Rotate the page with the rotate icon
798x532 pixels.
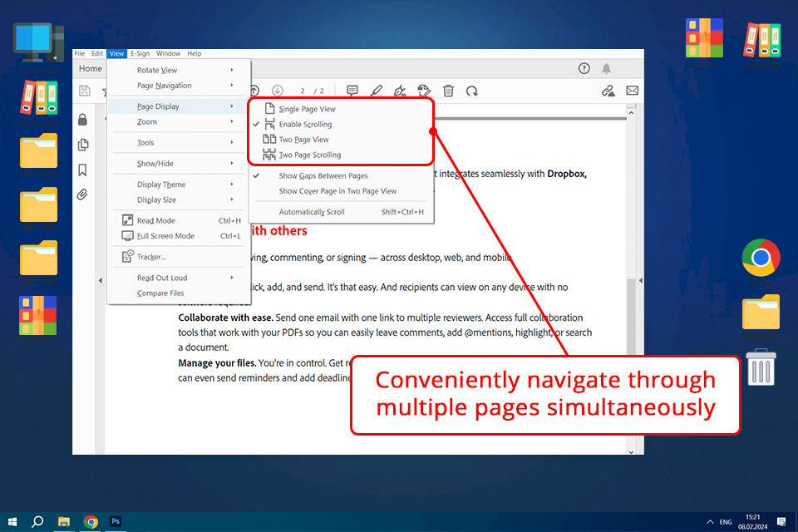pos(472,91)
